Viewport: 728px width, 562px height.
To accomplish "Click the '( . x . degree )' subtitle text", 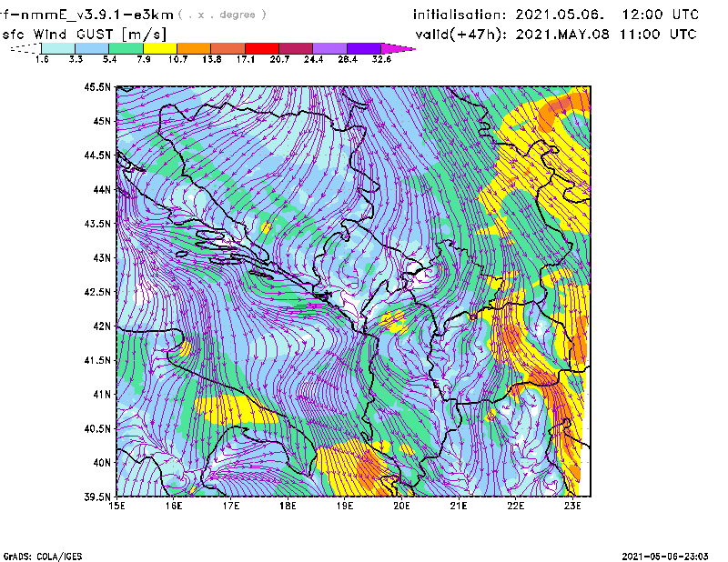I will [x=222, y=15].
